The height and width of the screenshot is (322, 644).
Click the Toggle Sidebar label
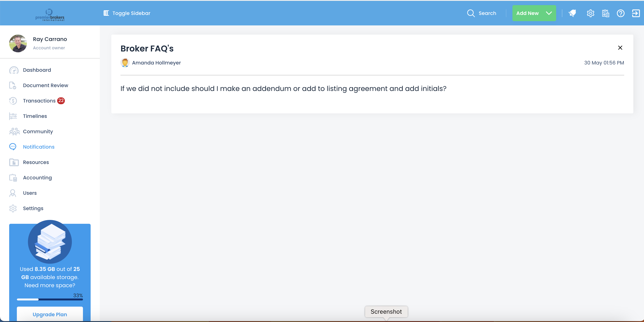click(131, 13)
